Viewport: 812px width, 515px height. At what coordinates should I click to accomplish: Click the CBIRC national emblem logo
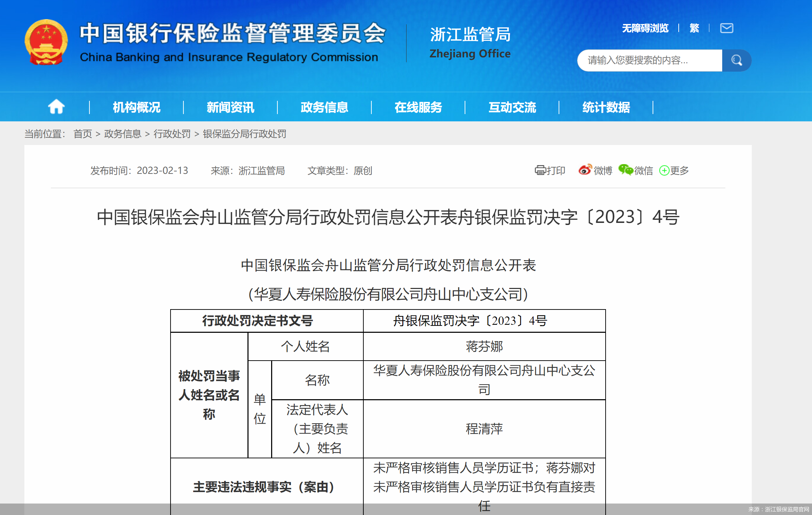[x=45, y=42]
